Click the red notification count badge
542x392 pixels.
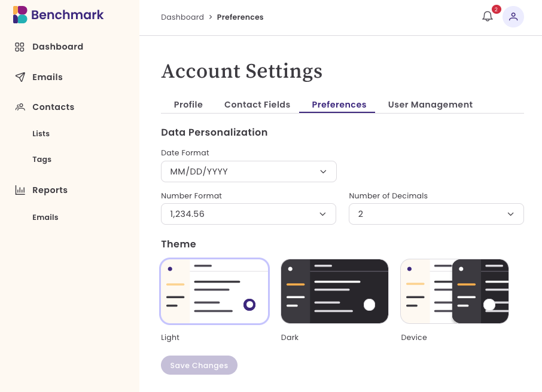pos(497,10)
